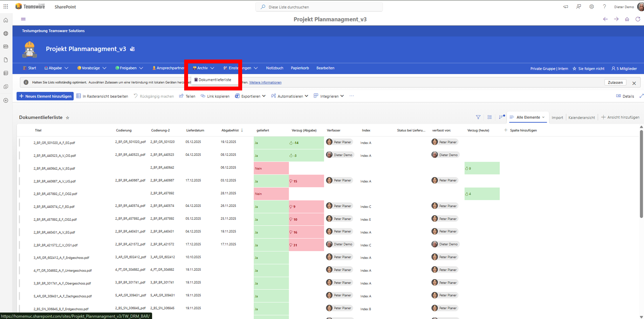Favorite the Dokumentlieferliste with star icon
The height and width of the screenshot is (319, 644).
[68, 118]
